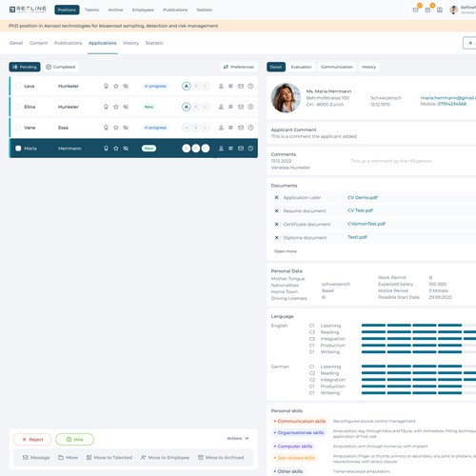Image resolution: width=476 pixels, height=476 pixels.
Task: Open the Communication tab
Action: point(337,67)
